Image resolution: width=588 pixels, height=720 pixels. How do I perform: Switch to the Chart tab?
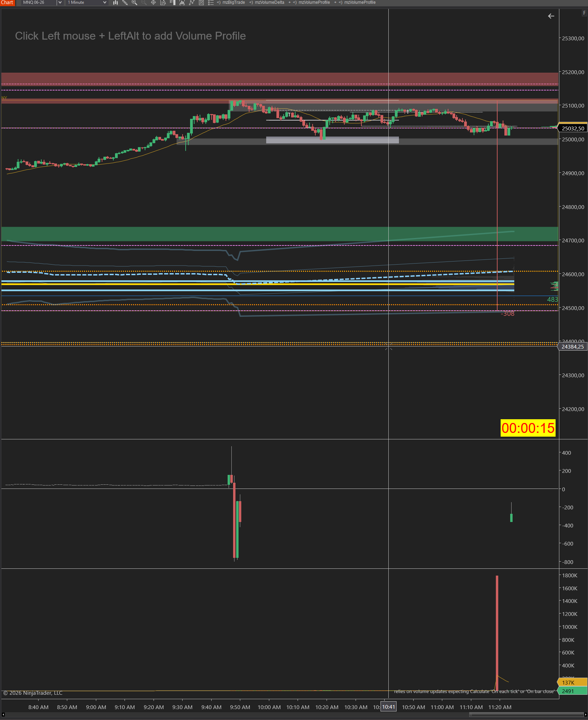click(7, 3)
